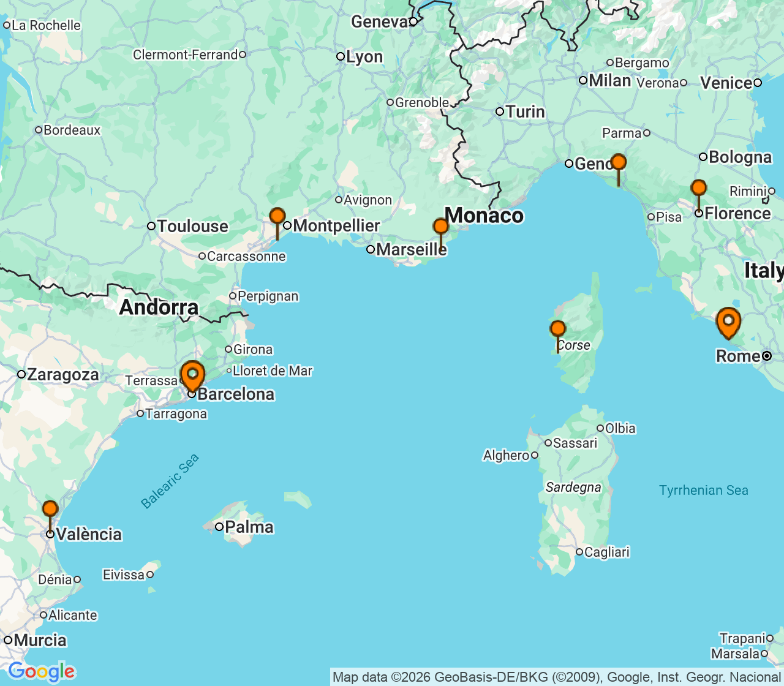Click the La Rochelle city label
The height and width of the screenshot is (686, 784).
pos(47,25)
